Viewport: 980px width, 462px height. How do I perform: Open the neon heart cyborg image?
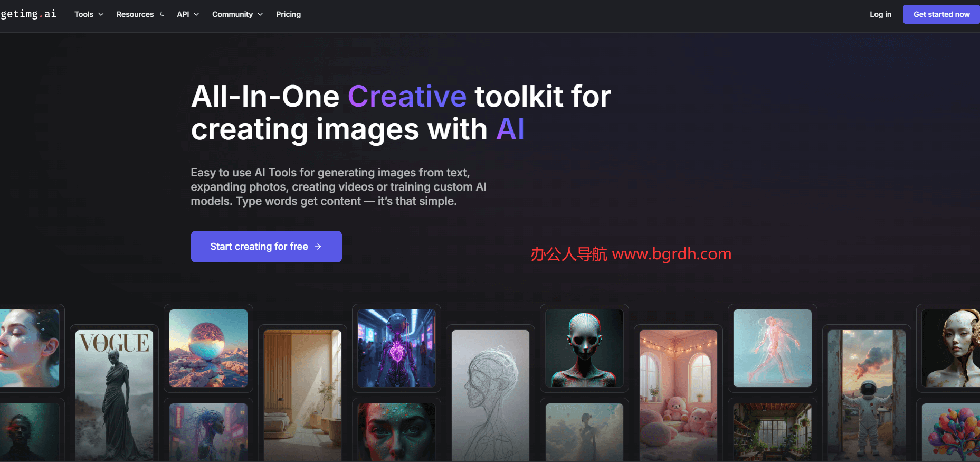[x=396, y=348]
